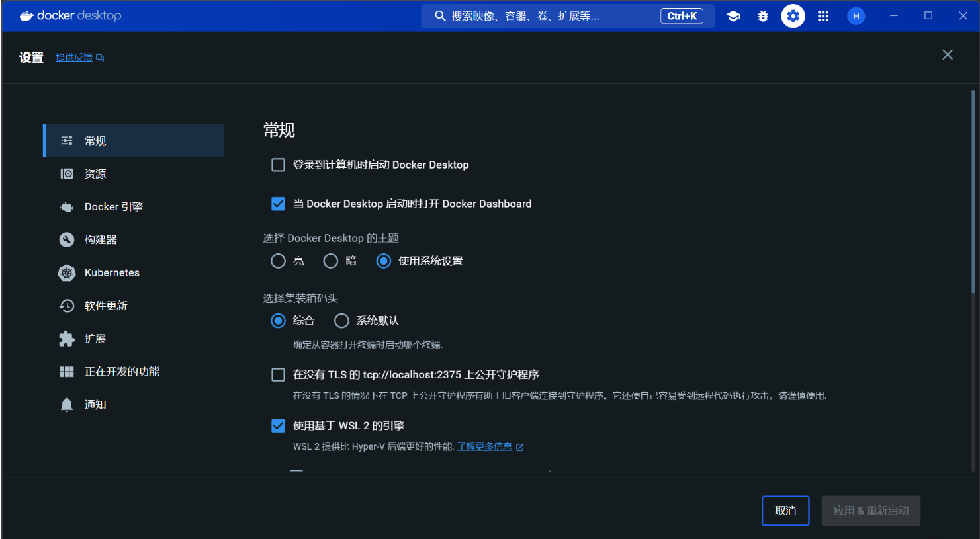Select the 暗 theme radio button
This screenshot has width=980, height=539.
tap(331, 261)
